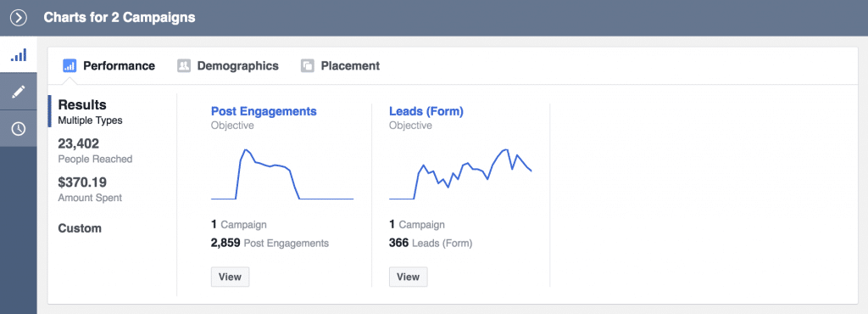
Task: Click the Demographics people icon
Action: point(184,66)
